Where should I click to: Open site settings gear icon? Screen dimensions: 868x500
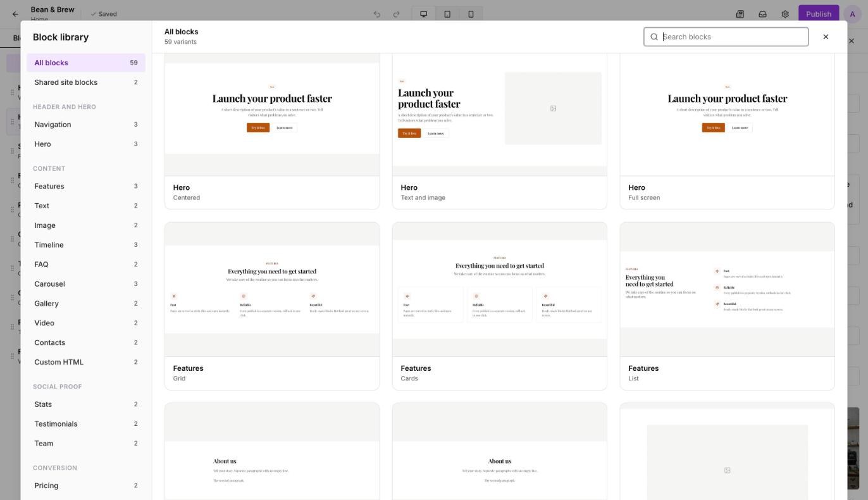(785, 14)
